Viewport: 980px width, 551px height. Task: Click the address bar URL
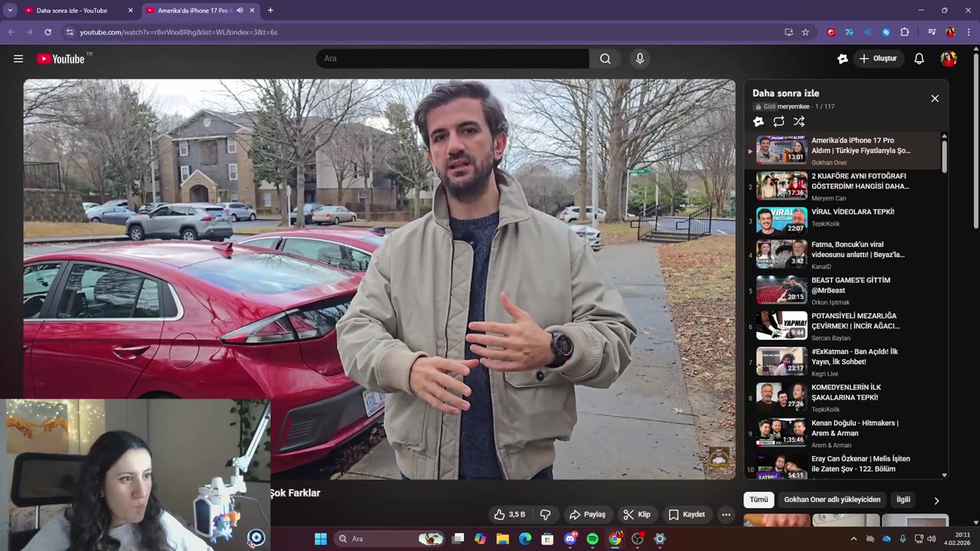click(x=178, y=32)
